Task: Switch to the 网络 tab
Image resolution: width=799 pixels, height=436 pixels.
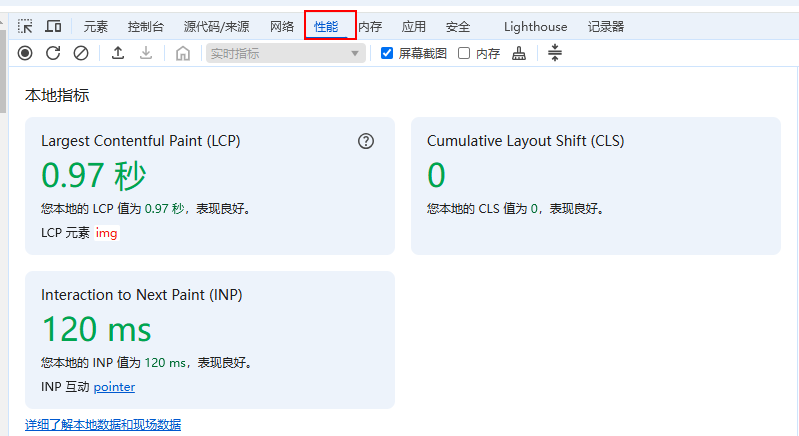Action: coord(282,27)
